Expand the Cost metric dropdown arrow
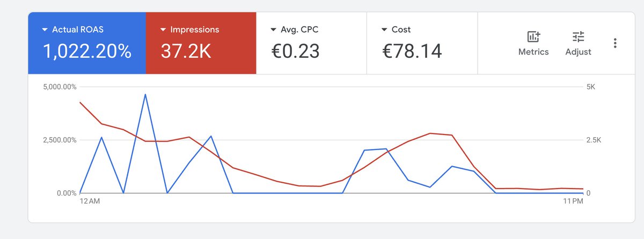 pyautogui.click(x=384, y=30)
